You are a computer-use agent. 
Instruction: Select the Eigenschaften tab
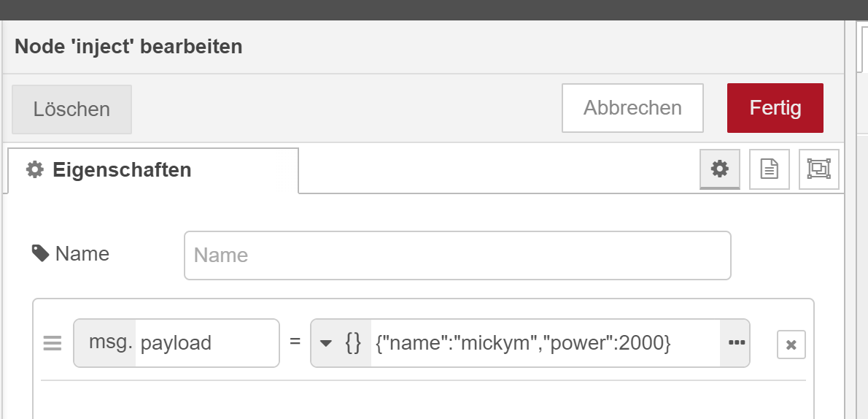click(x=153, y=170)
